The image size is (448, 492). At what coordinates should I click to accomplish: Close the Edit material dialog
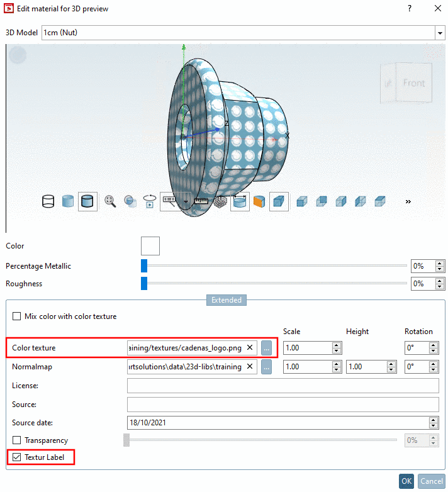point(438,8)
